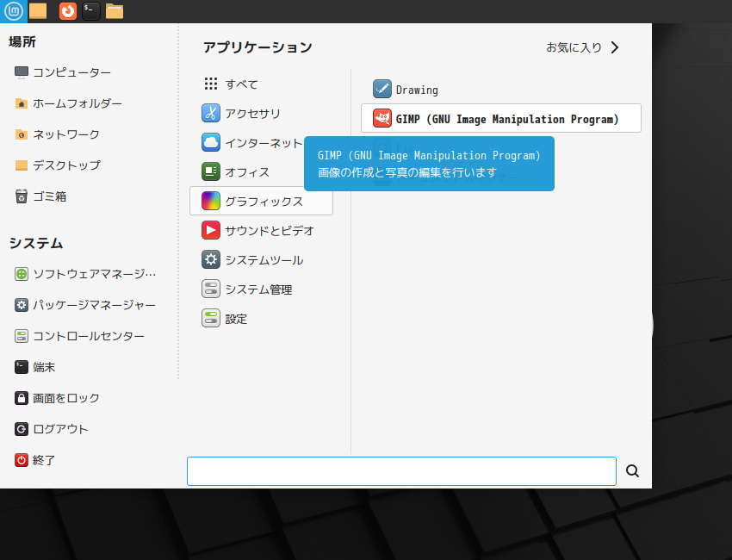The image size is (732, 560).
Task: Open the show desktop panel icon
Action: (38, 10)
